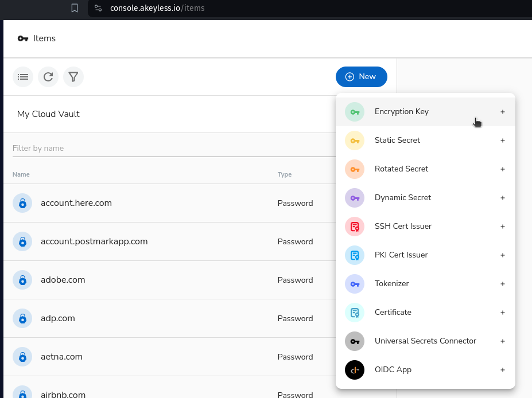Click the lock icon for account.postmarkapp.com
Screen dimensions: 532x398
click(22, 241)
